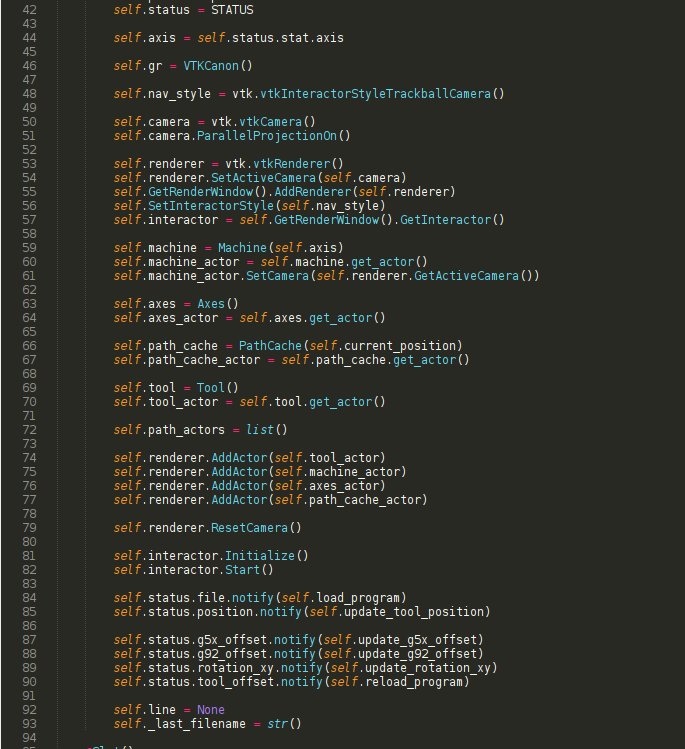Click line number 93 in the gutter

point(29,724)
